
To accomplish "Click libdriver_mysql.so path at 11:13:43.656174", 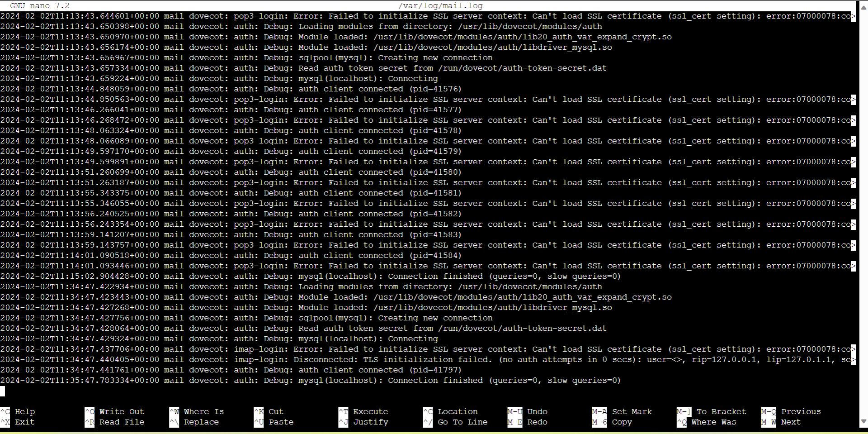I will click(493, 48).
